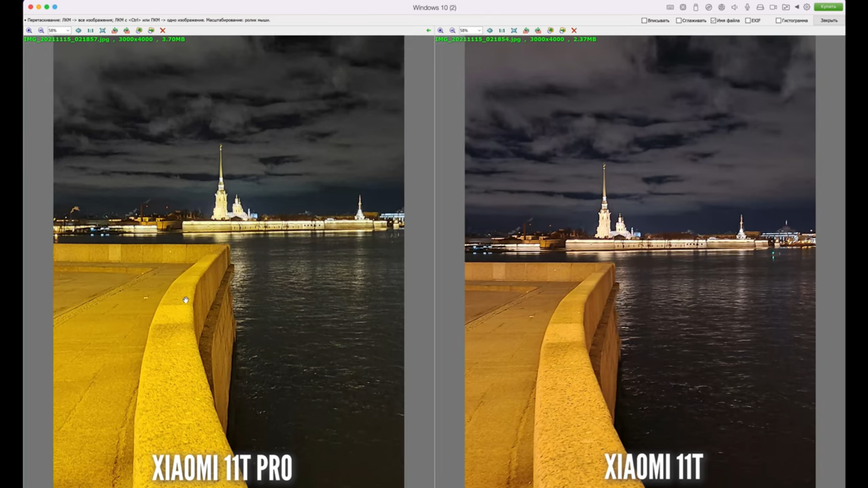Uncheck the Имя файла checkbox
This screenshot has width=868, height=488.
click(x=713, y=20)
